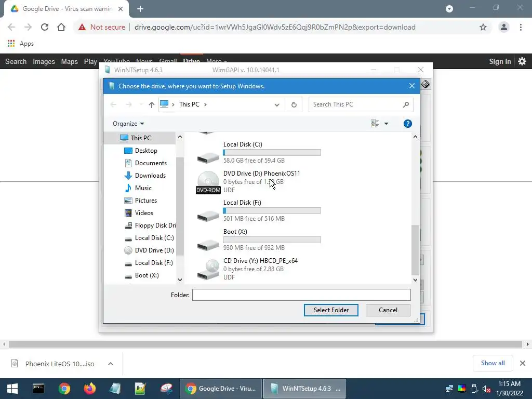Switch to WinNTSetup 4.6.3 taskbar button
The height and width of the screenshot is (399, 532).
coord(304,389)
